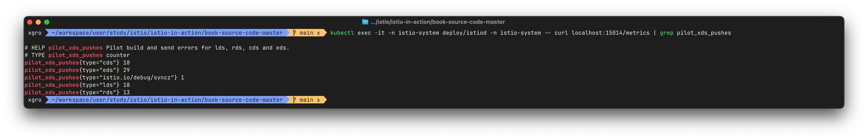868x140 pixels.
Task: Close the terminal with the red button
Action: pyautogui.click(x=30, y=22)
